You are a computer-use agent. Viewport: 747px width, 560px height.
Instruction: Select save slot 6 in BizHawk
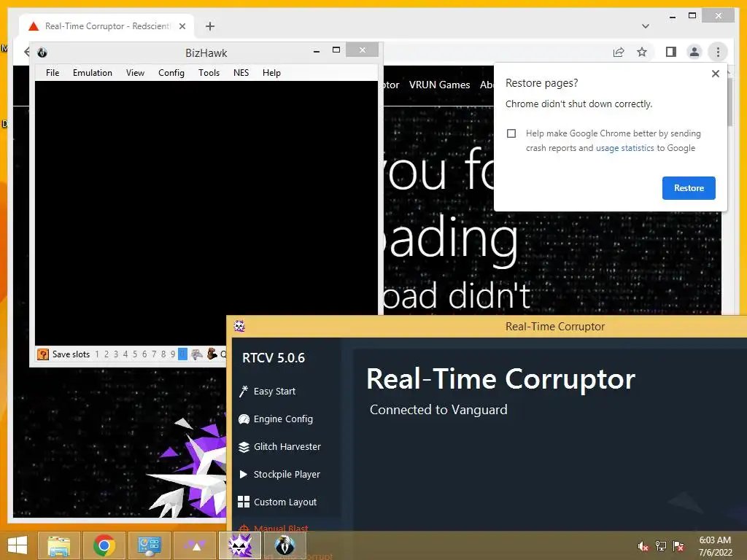point(144,354)
